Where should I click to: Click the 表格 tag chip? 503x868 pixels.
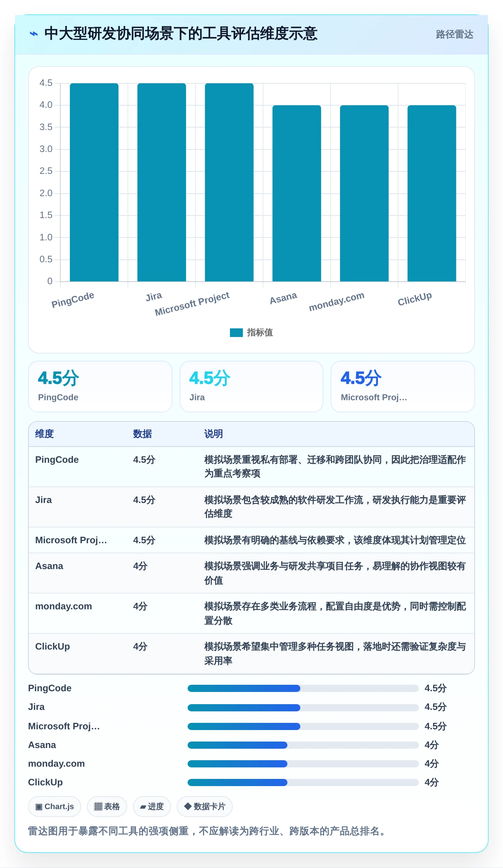[x=107, y=807]
